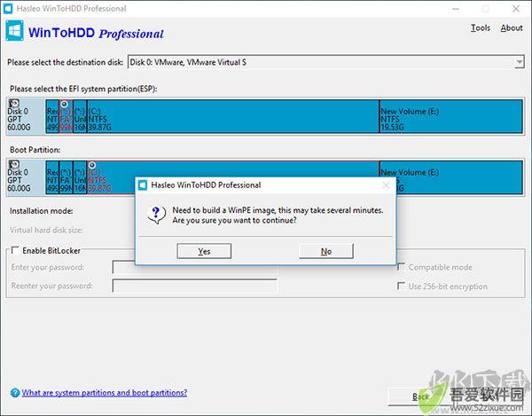Viewport: 532px width, 416px height.
Task: Click Yes in the WinPE confirmation dialog
Action: (x=204, y=251)
